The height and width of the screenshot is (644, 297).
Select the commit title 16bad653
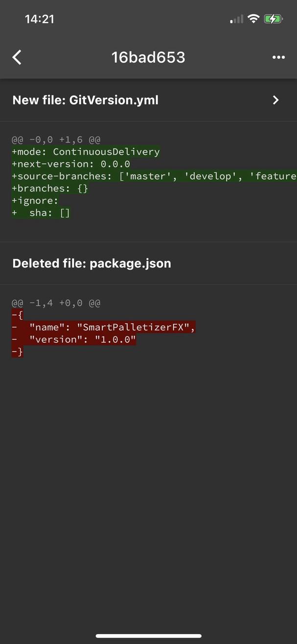(148, 57)
